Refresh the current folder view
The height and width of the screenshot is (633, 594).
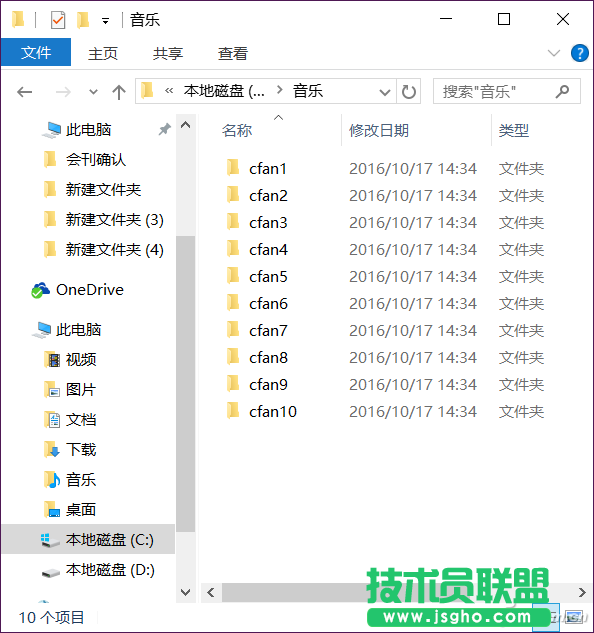[x=409, y=92]
